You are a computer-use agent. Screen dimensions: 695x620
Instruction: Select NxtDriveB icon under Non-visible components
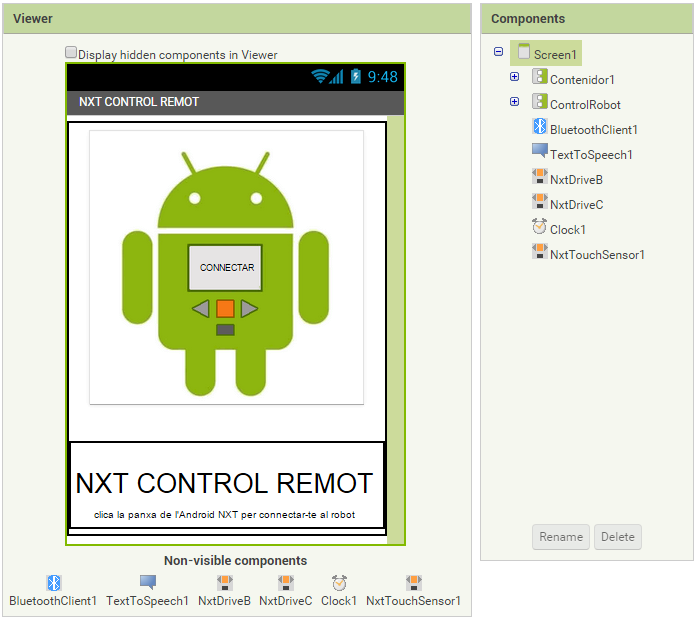tap(225, 583)
